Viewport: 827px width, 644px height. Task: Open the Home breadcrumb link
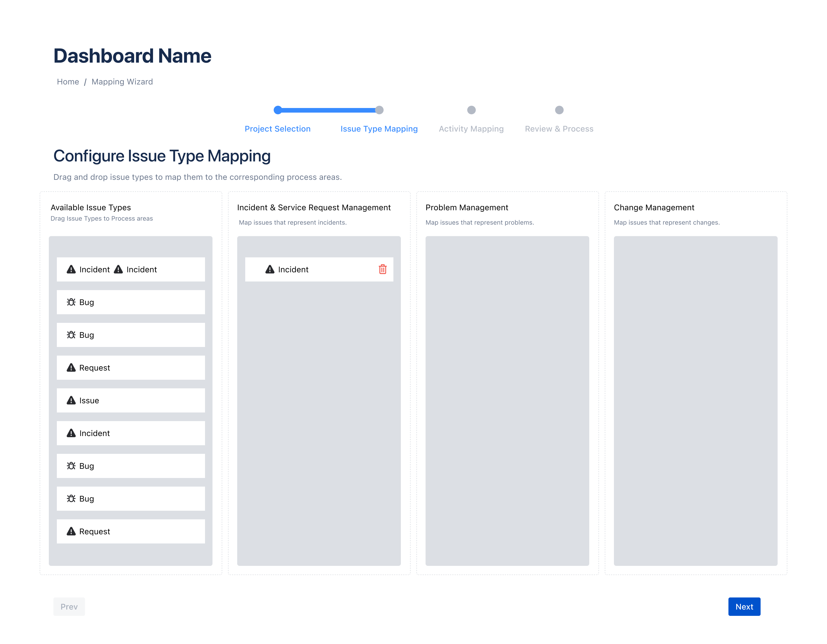(68, 82)
